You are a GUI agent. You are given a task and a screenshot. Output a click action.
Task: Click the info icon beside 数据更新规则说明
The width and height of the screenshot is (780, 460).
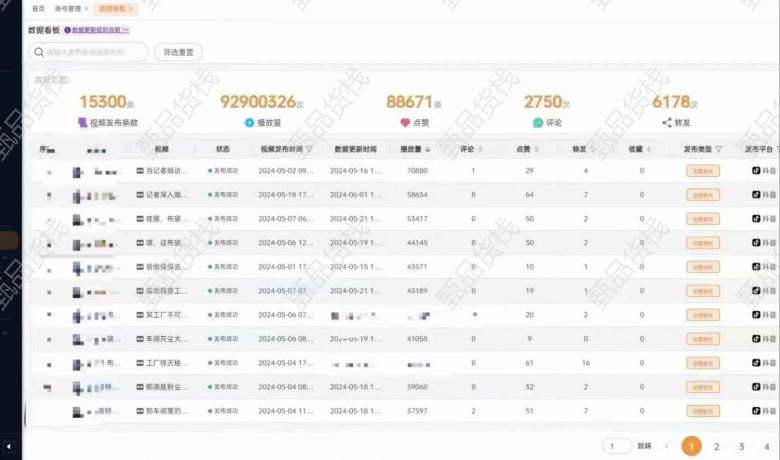click(67, 31)
